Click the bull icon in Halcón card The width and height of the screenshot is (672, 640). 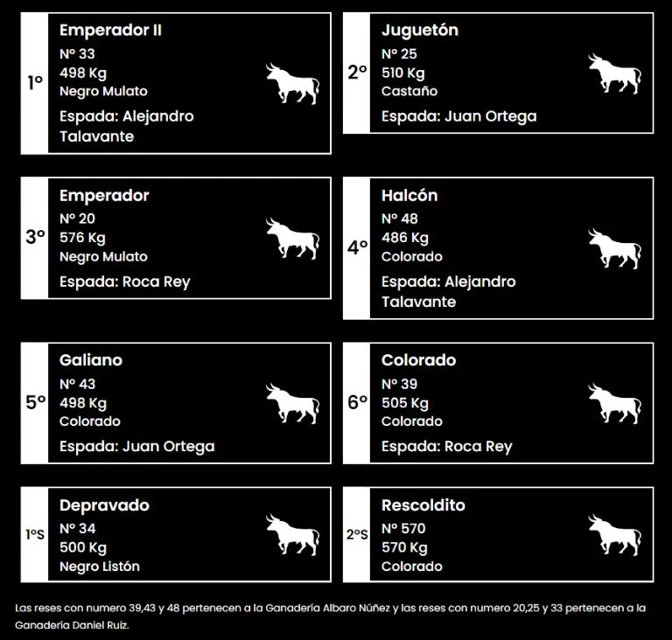[614, 248]
